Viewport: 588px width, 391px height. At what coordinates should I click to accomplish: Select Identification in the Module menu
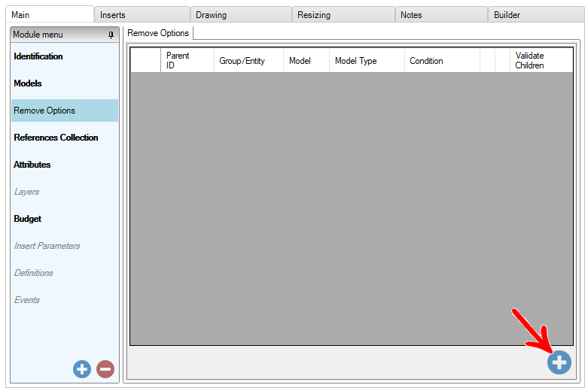(65, 56)
